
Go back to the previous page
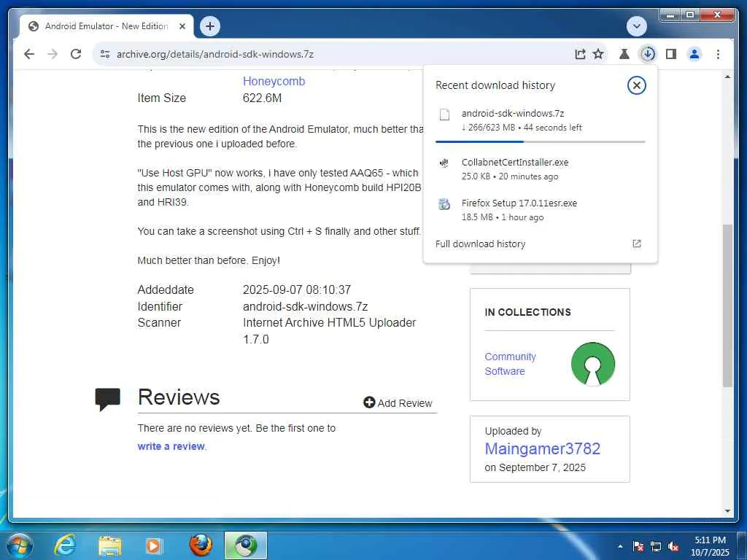29,54
